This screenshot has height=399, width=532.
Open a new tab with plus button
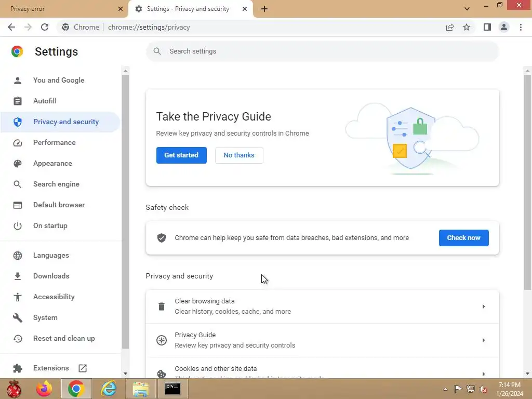[264, 9]
